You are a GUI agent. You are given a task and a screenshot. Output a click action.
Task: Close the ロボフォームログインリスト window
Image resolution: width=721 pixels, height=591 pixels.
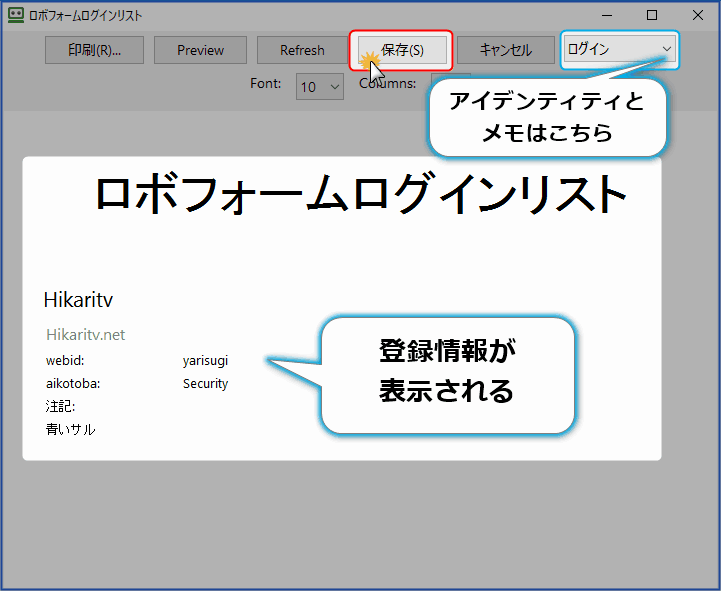[x=698, y=15]
